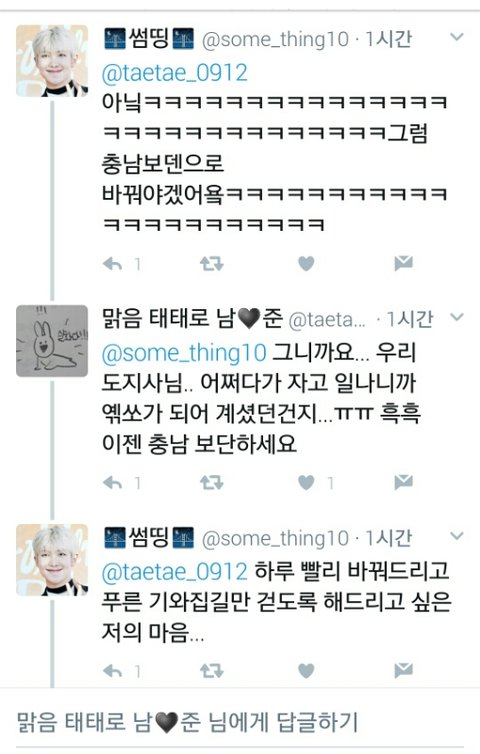Viewport: 480px width, 754px height.
Task: Retweet the last tweet about 푸른 기와집
Action: click(x=212, y=671)
